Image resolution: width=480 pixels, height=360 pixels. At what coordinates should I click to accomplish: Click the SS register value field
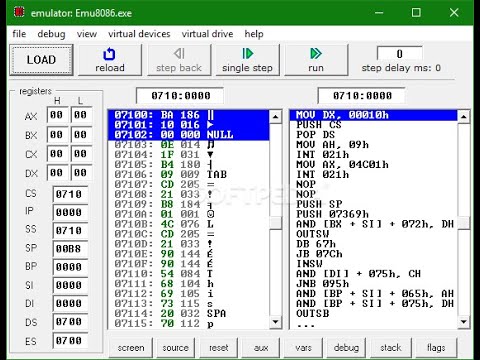pos(70,230)
